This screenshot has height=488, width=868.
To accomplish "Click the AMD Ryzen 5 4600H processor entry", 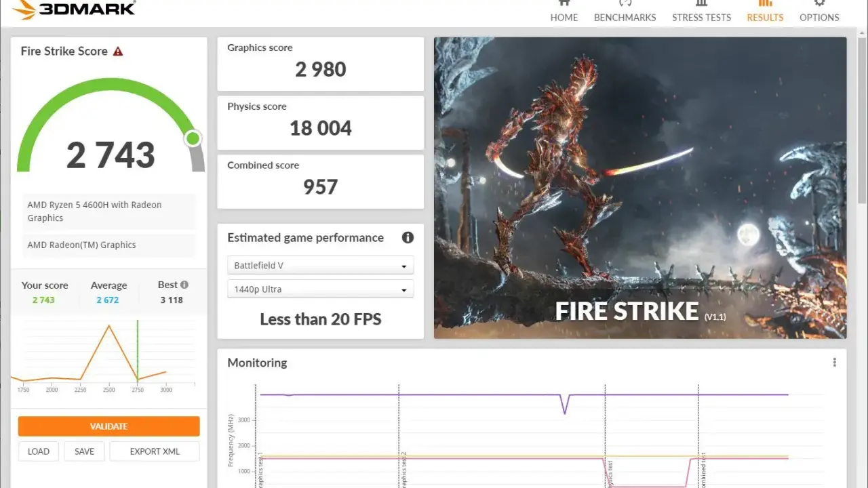I will [x=108, y=211].
